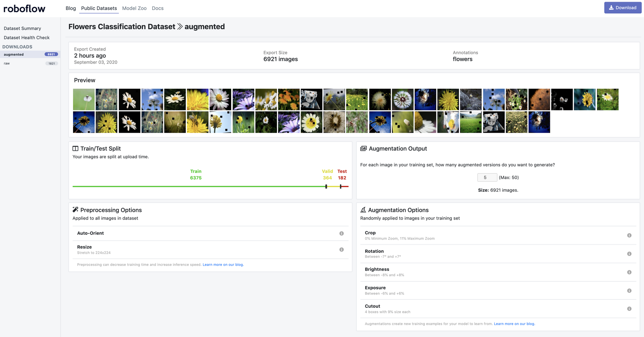This screenshot has height=337, width=644.
Task: Click the info icon for Brightness
Action: click(629, 272)
